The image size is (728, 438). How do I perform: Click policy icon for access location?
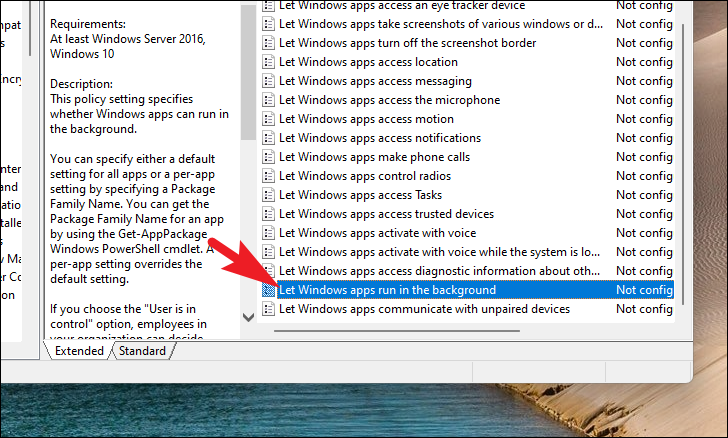268,62
